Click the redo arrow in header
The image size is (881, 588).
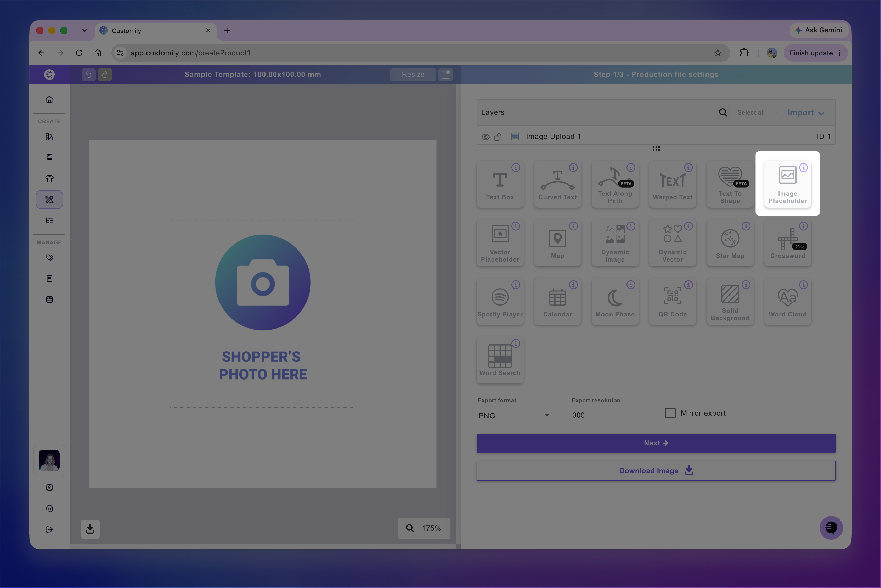(x=105, y=74)
